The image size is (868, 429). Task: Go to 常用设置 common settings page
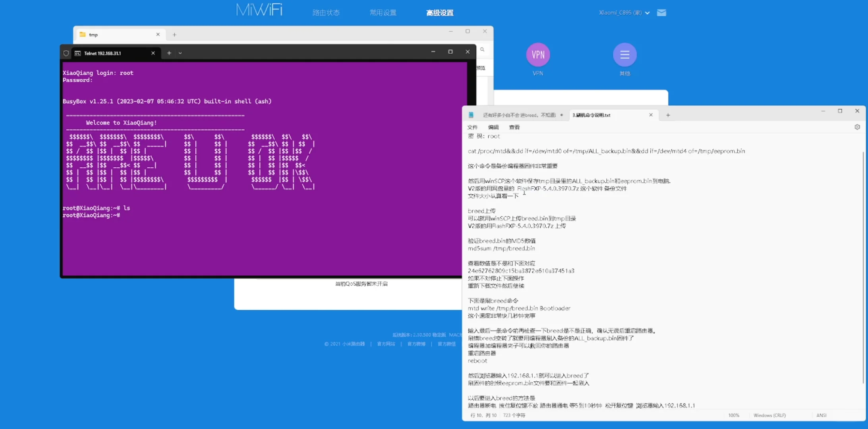[383, 13]
